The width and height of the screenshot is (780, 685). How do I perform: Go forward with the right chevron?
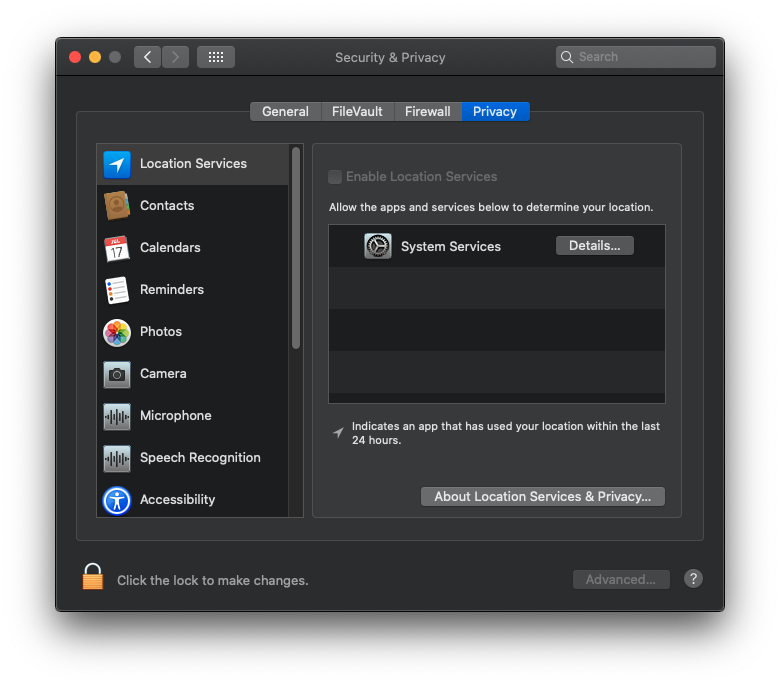coord(176,57)
